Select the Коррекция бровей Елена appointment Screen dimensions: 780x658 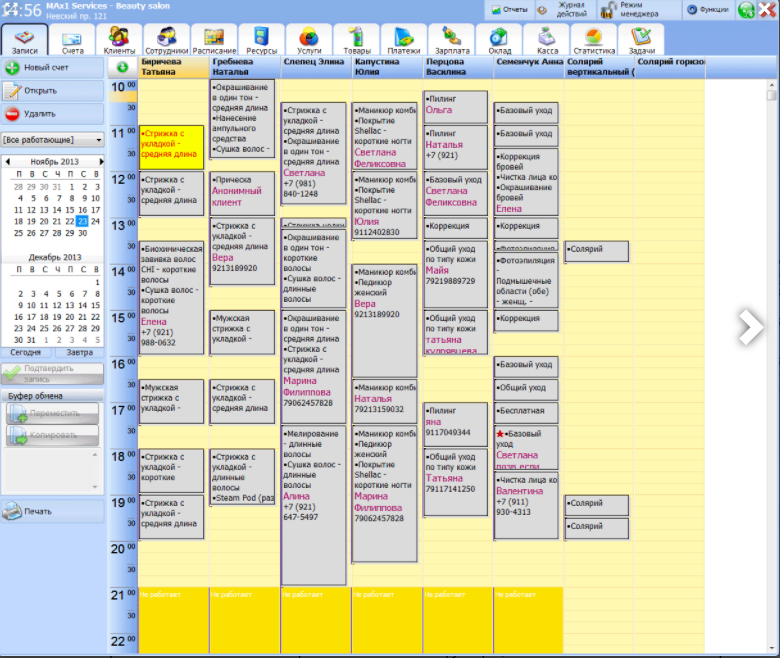(x=526, y=182)
